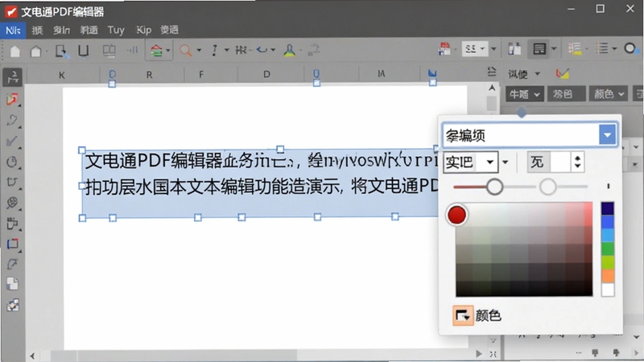644x362 pixels.
Task: Open the 实吧 line style dropdown
Action: [470, 162]
